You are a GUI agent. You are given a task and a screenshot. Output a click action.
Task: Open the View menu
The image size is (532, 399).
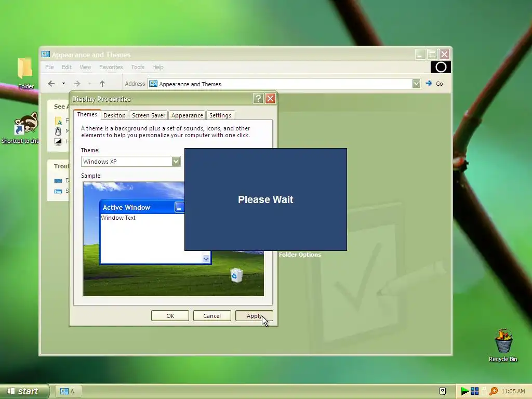pos(85,67)
